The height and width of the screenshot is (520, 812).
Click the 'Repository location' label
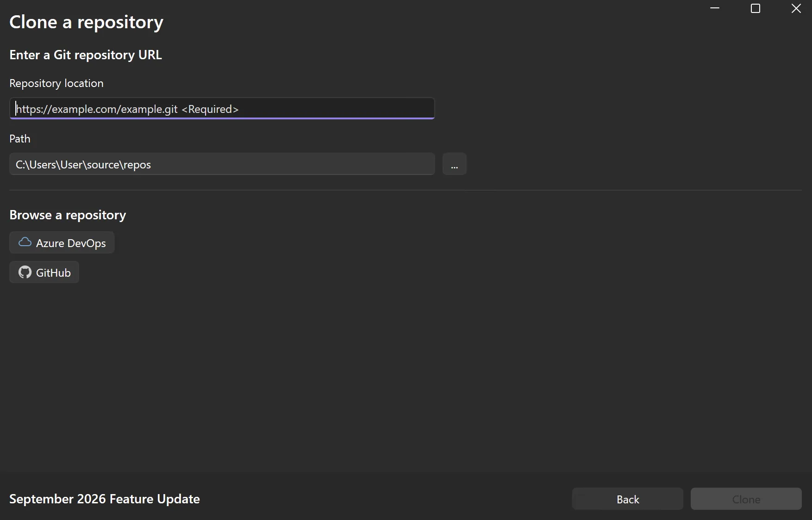tap(56, 83)
